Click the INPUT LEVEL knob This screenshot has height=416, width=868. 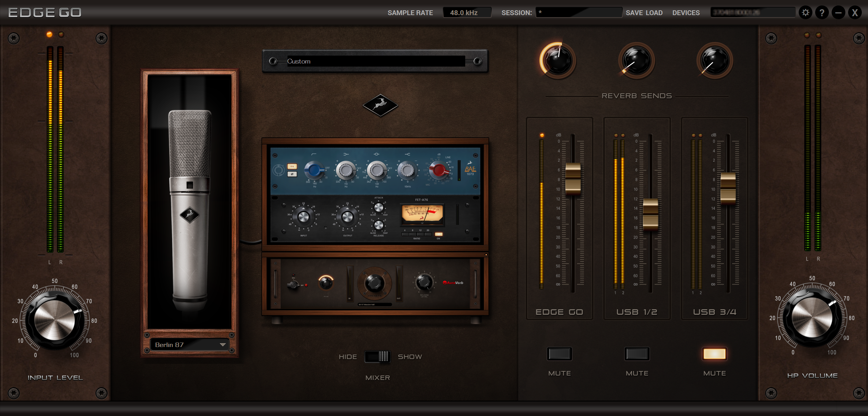click(55, 321)
